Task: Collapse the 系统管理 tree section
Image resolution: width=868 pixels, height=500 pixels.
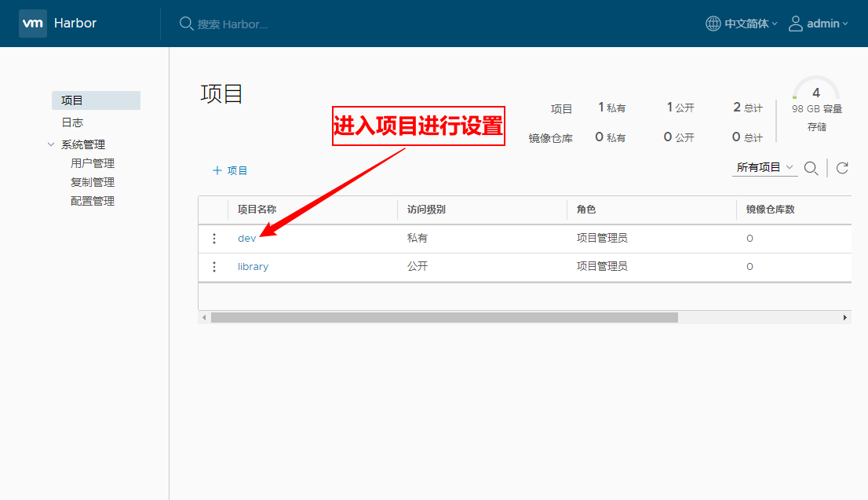Action: pos(52,144)
